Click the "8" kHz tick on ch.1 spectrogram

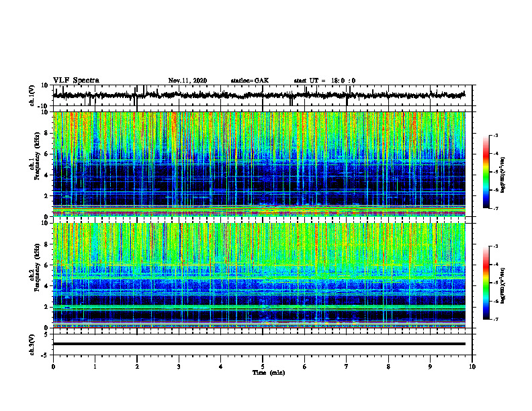click(47, 133)
